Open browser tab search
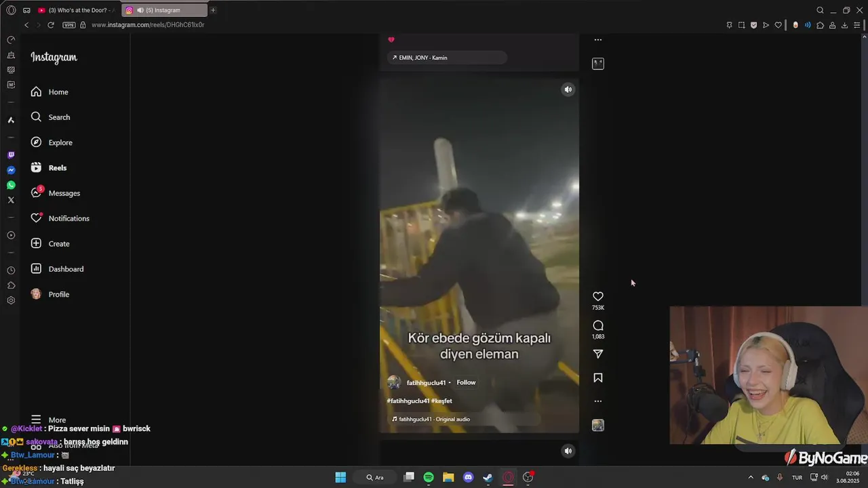The height and width of the screenshot is (488, 868). coord(820,10)
